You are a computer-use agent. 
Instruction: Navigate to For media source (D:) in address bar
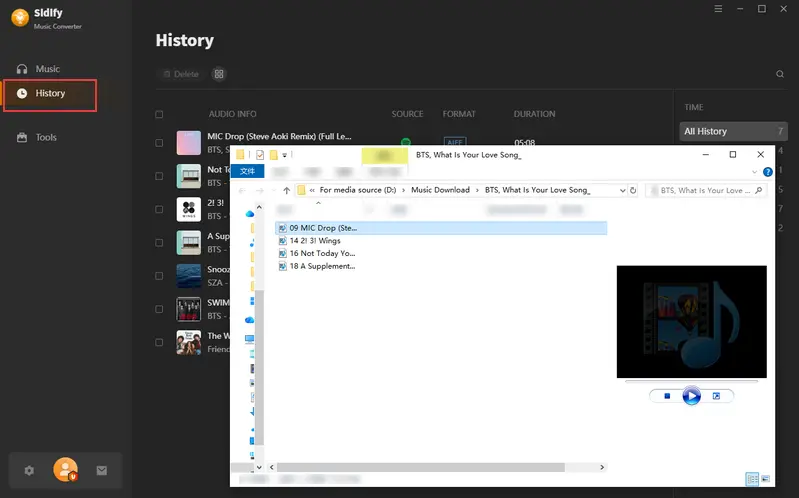click(358, 190)
